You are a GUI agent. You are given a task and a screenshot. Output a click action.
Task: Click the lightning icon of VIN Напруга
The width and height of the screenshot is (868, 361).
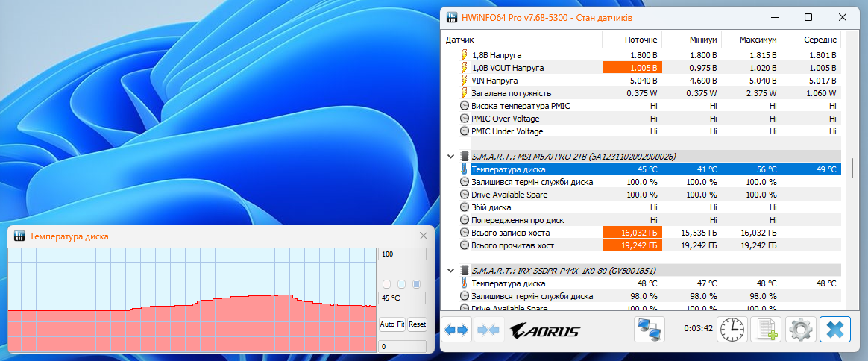(x=465, y=81)
